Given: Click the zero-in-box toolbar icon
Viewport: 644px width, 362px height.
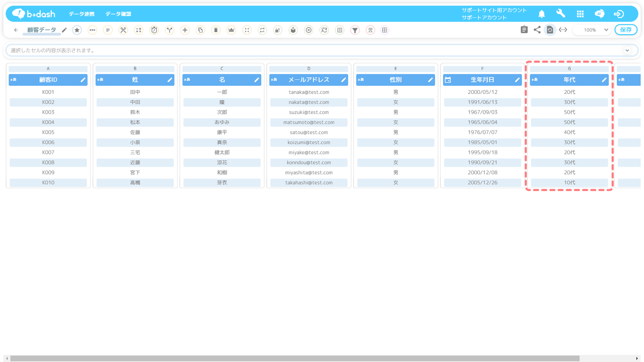Looking at the screenshot, I should [340, 30].
